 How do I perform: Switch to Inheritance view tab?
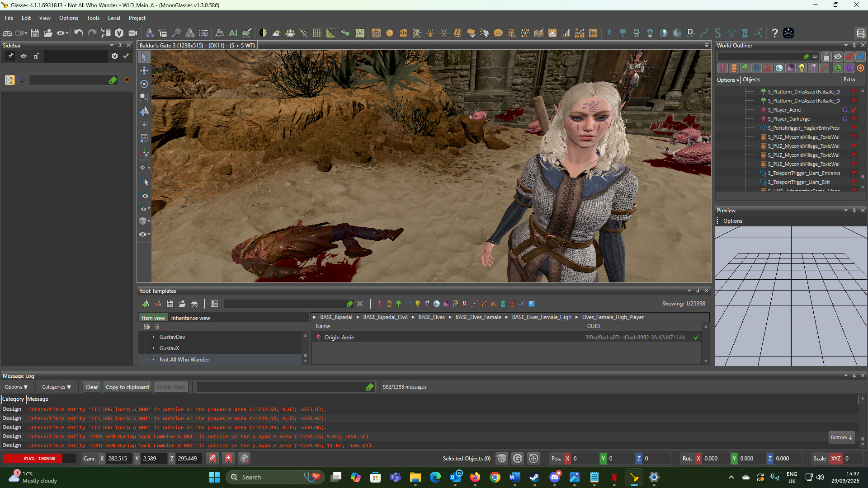pos(190,318)
